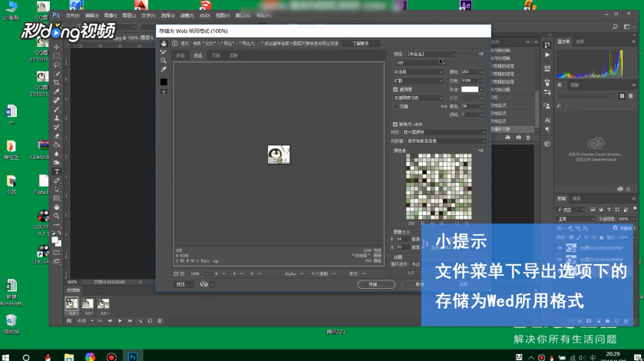
Task: Open the 原稿 tab in the Save for Web dialog
Action: pos(180,55)
